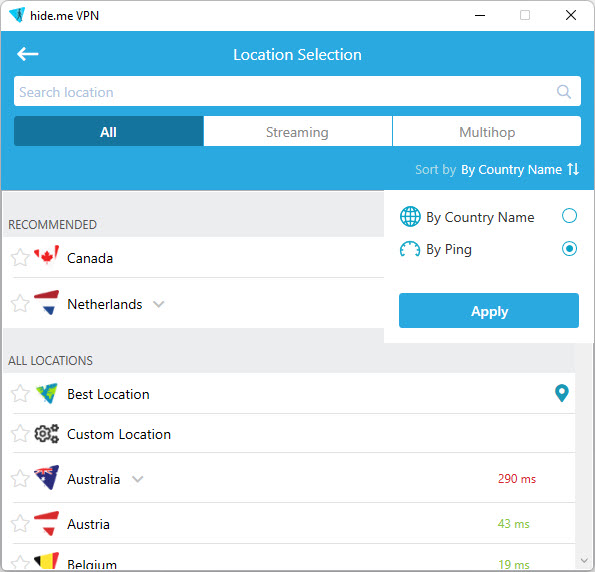Viewport: 595px width, 572px height.
Task: Select Austria location row
Action: point(289,524)
